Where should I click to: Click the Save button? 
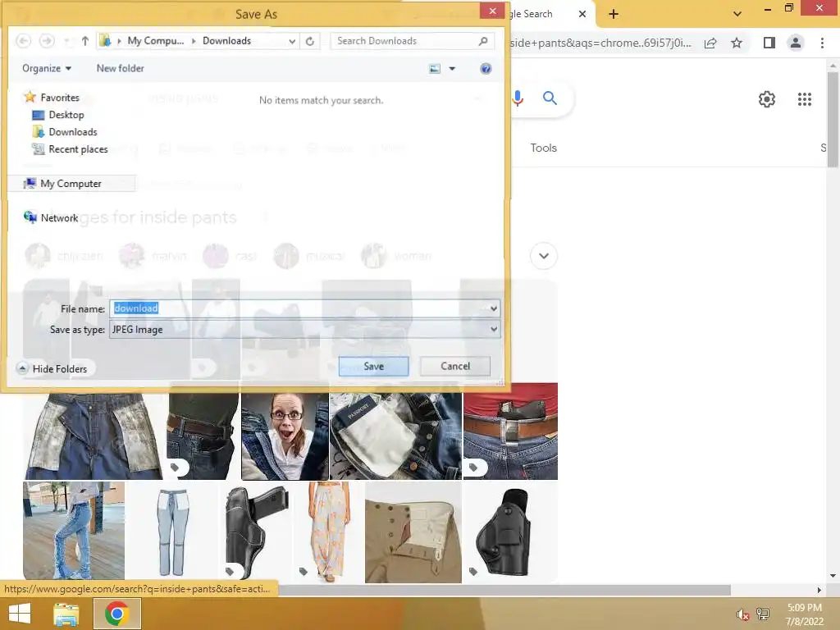(373, 367)
